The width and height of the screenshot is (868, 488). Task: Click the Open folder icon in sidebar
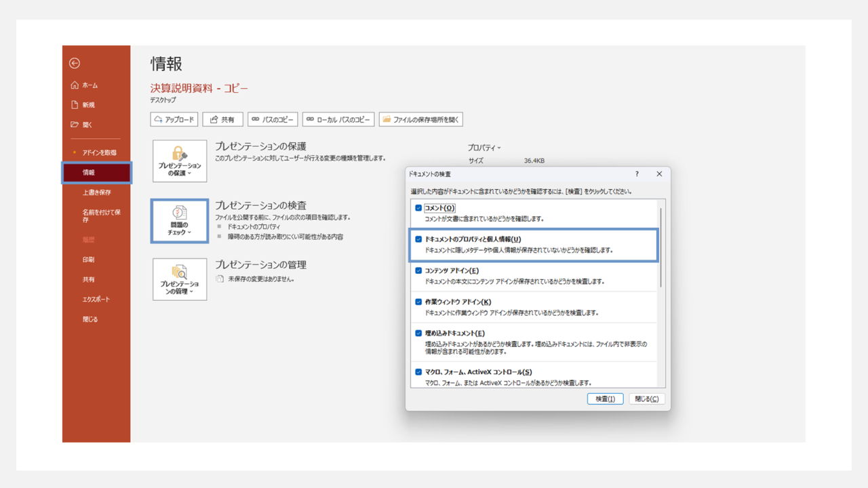click(x=75, y=125)
